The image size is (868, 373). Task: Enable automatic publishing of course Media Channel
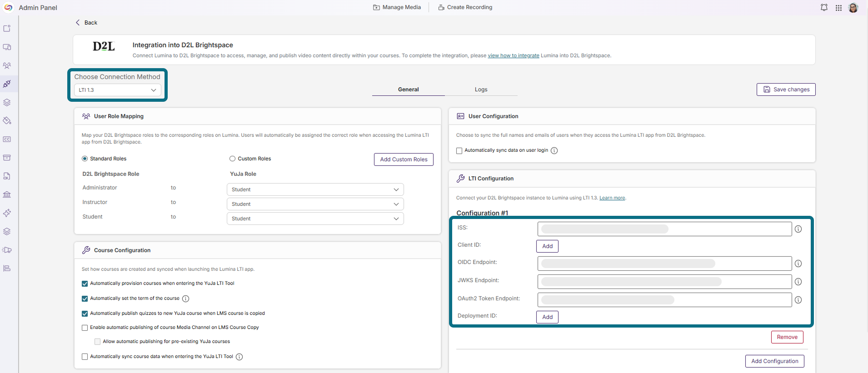click(x=85, y=328)
